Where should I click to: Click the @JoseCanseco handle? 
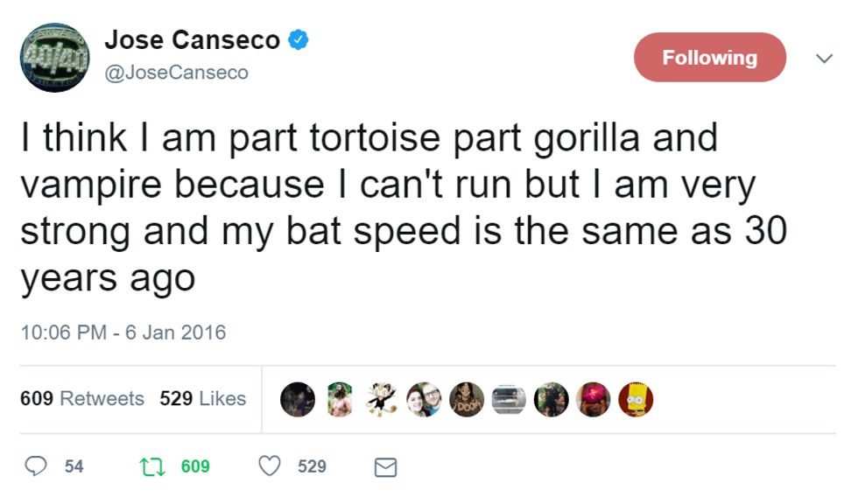pyautogui.click(x=176, y=73)
